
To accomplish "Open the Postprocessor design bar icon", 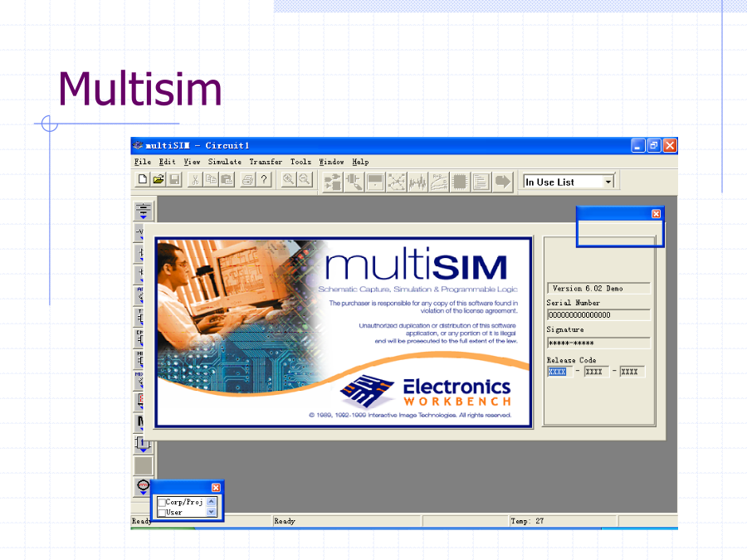I will tap(439, 182).
